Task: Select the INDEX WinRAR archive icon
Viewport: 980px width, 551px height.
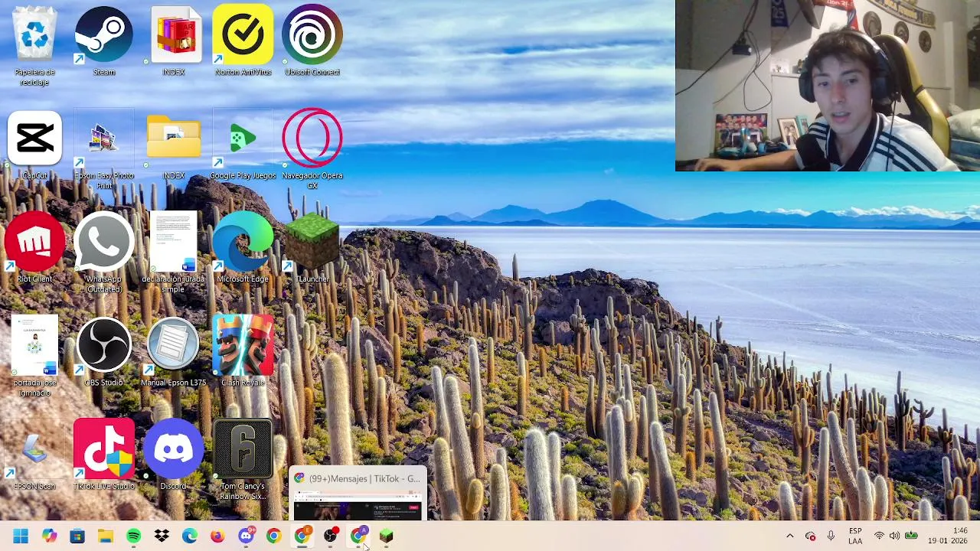Action: [x=174, y=41]
